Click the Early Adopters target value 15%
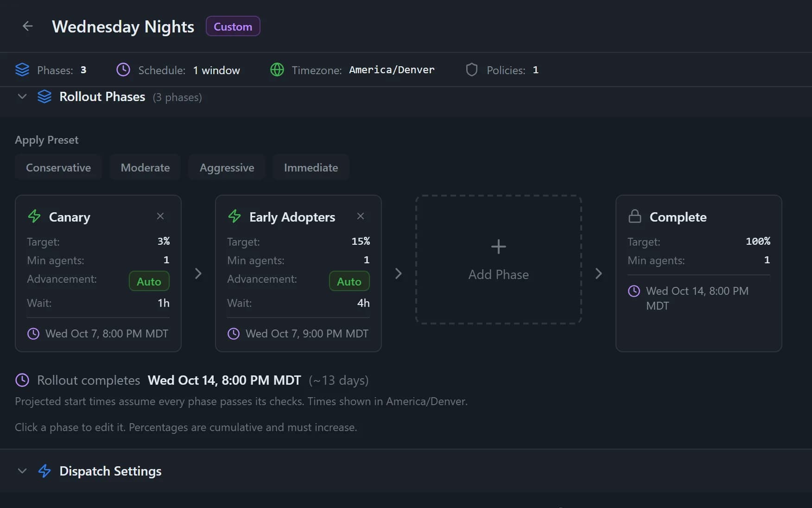Screen dimensions: 812x508 (x=361, y=241)
